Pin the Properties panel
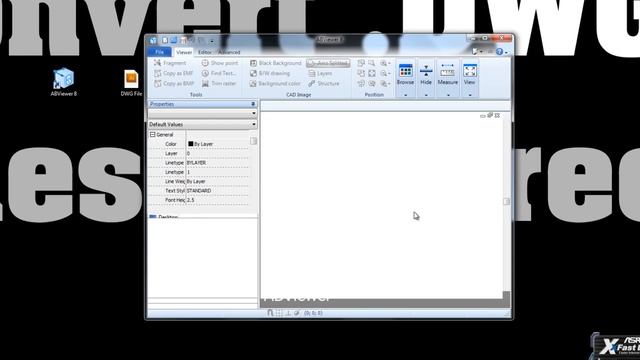The image size is (640, 360). click(x=253, y=104)
